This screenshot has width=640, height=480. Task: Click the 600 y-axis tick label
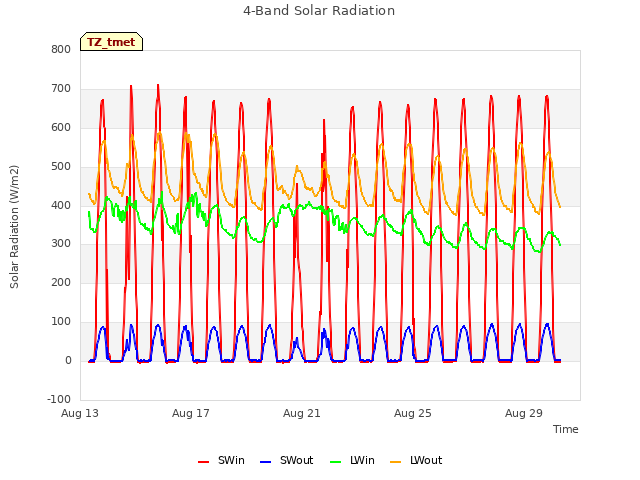tap(61, 127)
